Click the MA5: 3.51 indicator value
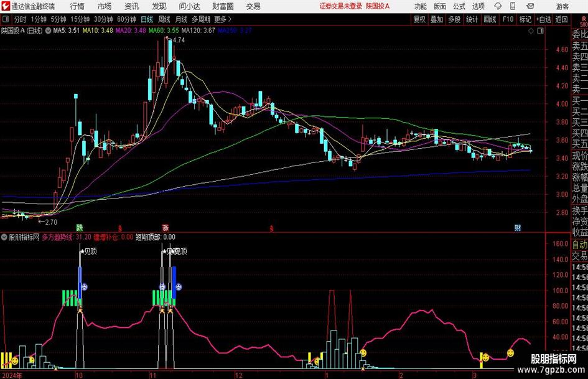The image size is (588, 379). tap(67, 30)
